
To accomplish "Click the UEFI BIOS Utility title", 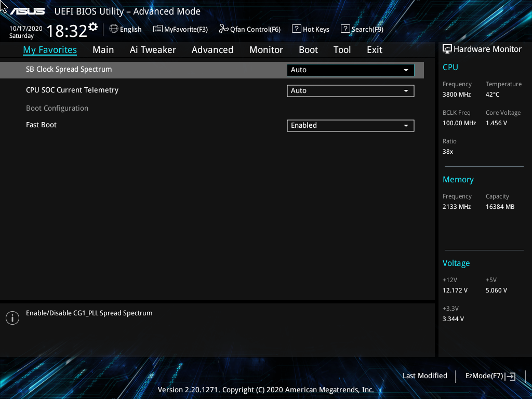I will [128, 11].
